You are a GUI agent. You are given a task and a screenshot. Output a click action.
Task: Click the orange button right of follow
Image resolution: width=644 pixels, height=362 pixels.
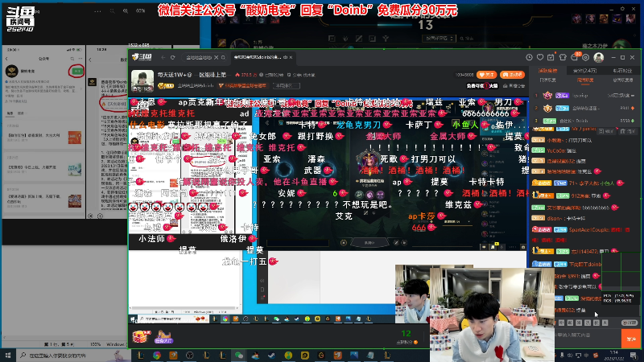512,75
